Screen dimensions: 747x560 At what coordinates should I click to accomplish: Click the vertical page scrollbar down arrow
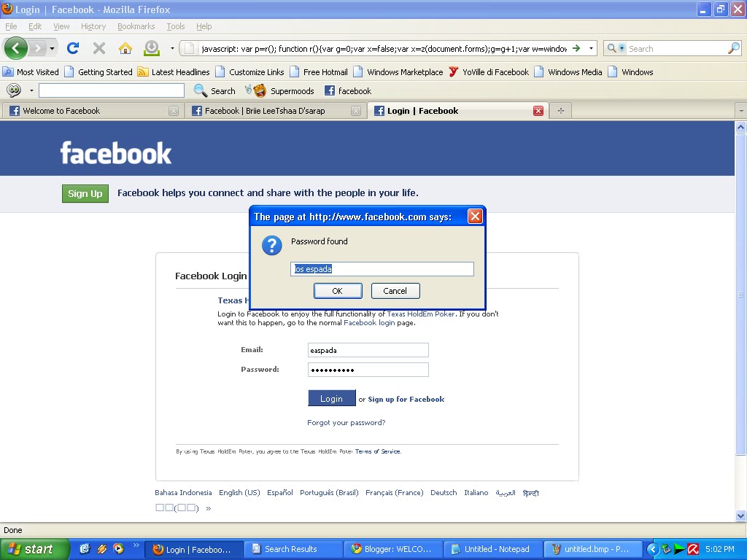pyautogui.click(x=740, y=516)
